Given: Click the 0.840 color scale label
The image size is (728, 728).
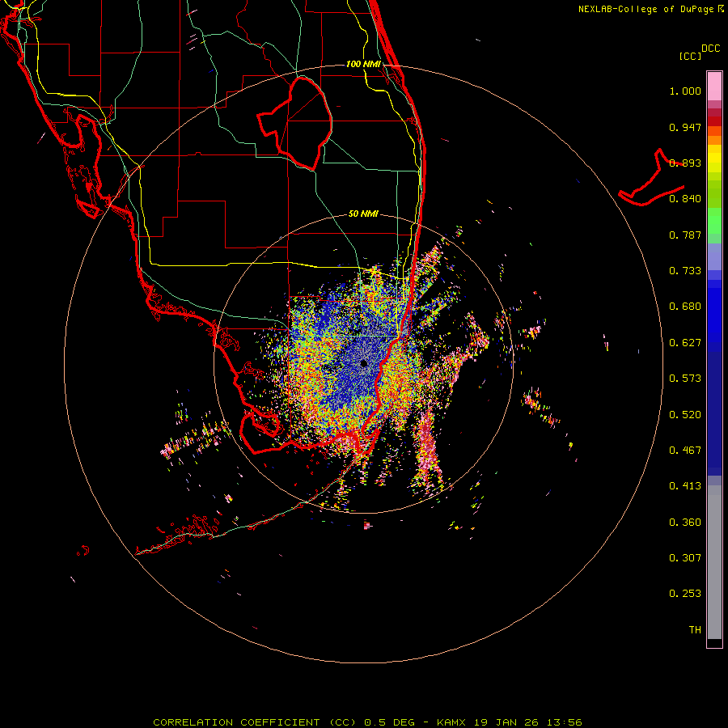Looking at the screenshot, I should click(685, 199).
